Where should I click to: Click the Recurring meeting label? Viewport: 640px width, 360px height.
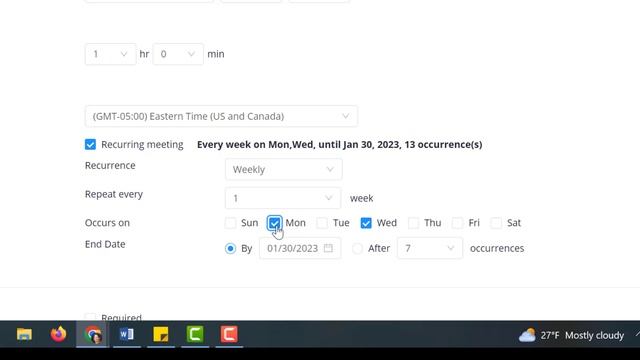(x=142, y=144)
